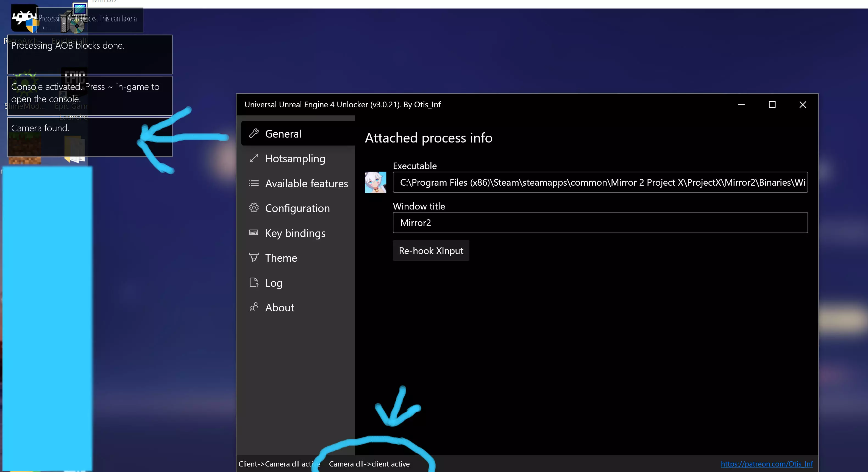This screenshot has width=868, height=472.
Task: Click the About people icon
Action: coord(254,307)
